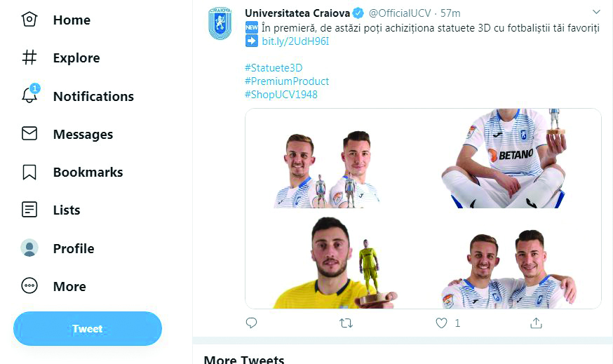Open Explore via the hashtag icon
The height and width of the screenshot is (364, 613).
(x=29, y=58)
